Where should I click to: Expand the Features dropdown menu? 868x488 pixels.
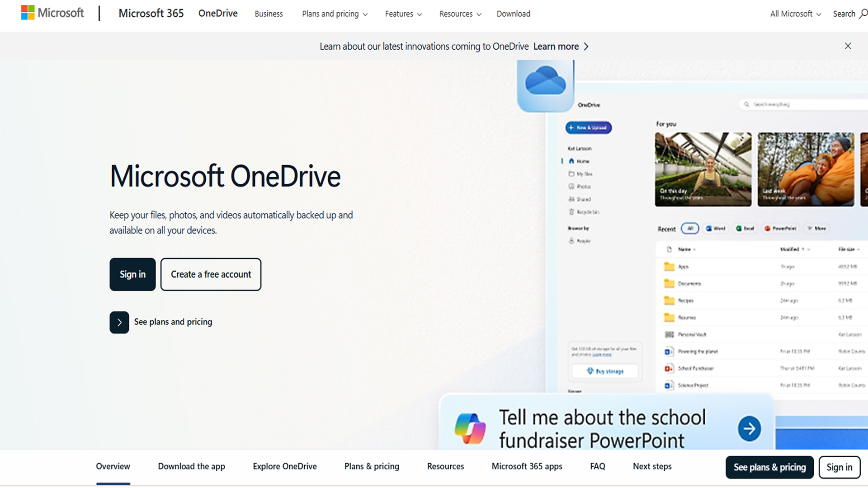[403, 14]
